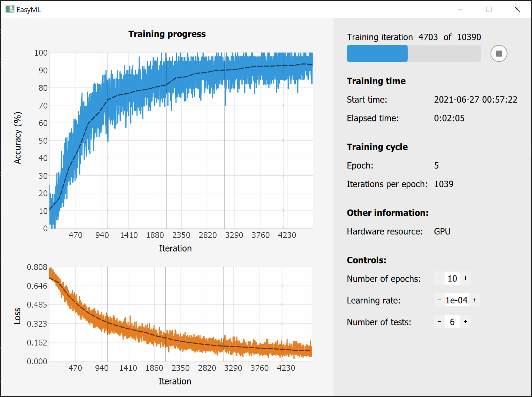532x397 pixels.
Task: Click the Accuracy (%) axis label
Action: tap(18, 138)
